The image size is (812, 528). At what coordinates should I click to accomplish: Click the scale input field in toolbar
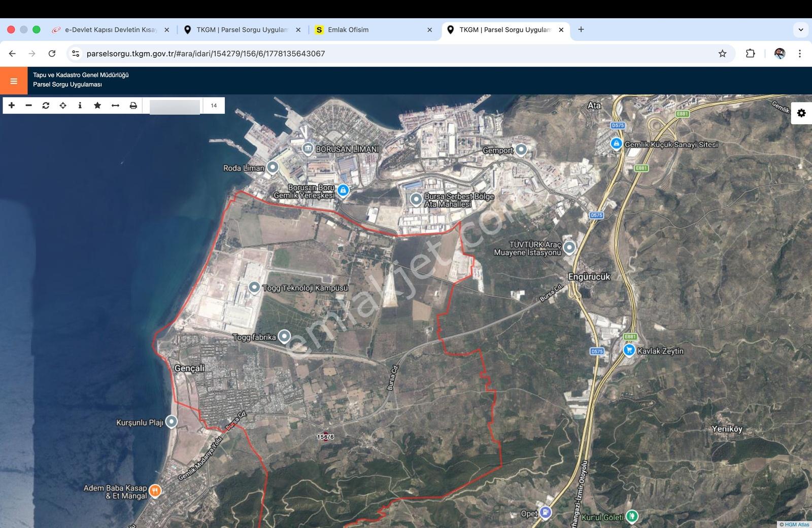click(x=175, y=107)
